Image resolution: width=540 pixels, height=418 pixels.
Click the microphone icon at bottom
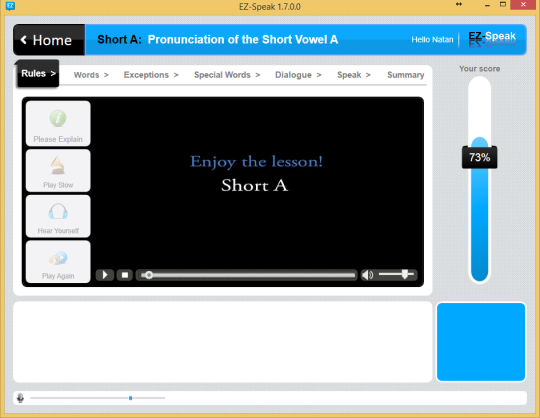coord(20,398)
